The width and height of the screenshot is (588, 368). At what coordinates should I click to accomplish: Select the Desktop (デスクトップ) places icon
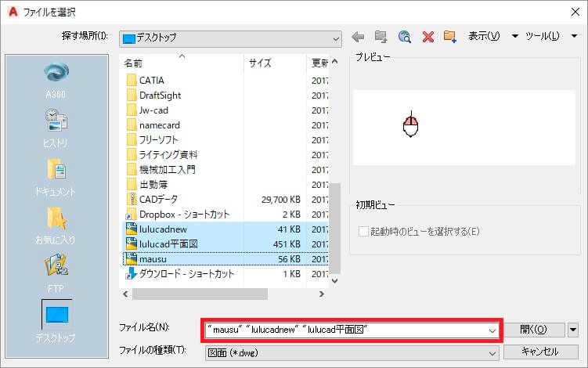tap(56, 322)
